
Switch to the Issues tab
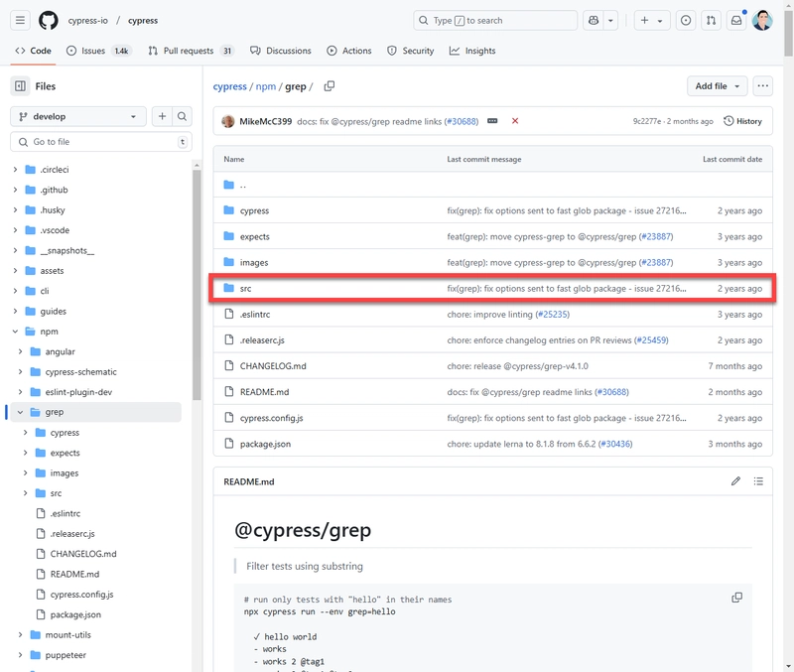99,51
